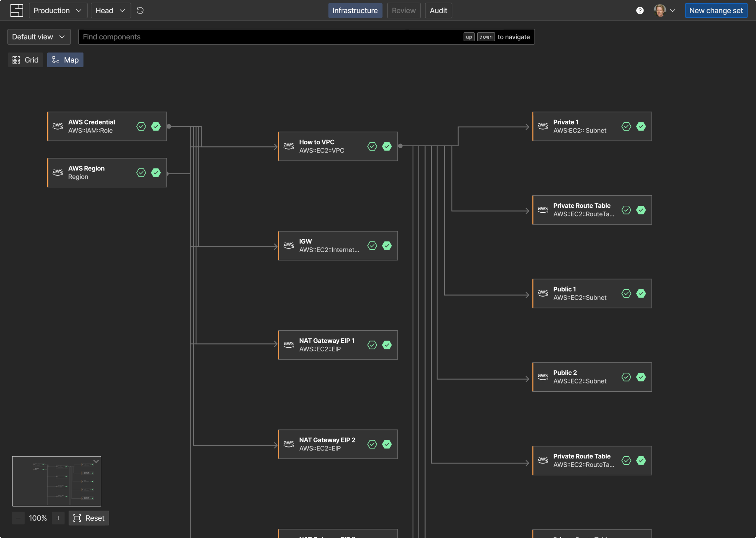Click the Reset zoom button
Viewport: 756px width, 538px height.
pos(89,518)
